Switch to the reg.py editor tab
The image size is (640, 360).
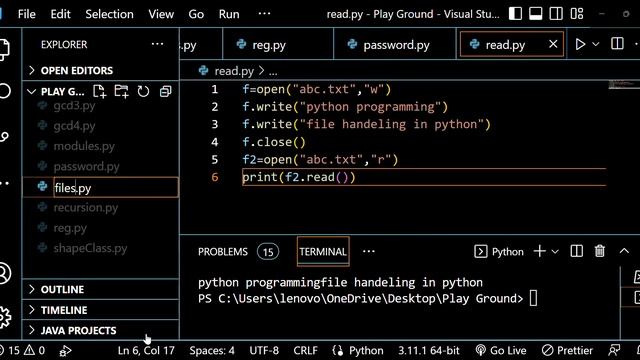278,44
